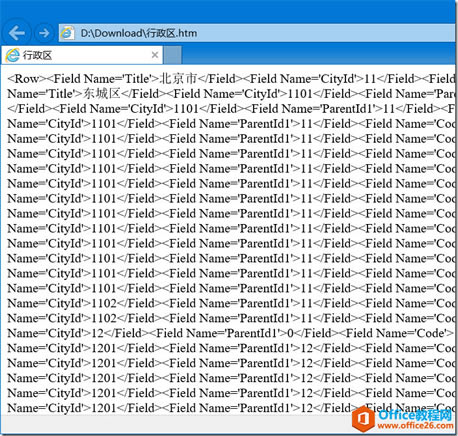The height and width of the screenshot is (436, 458).
Task: Open the www.office26.com watermark link
Action: (x=415, y=426)
